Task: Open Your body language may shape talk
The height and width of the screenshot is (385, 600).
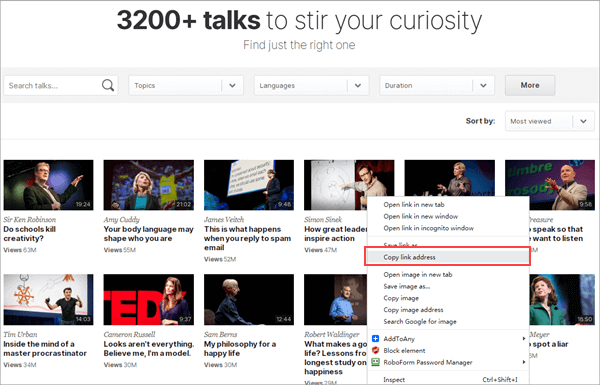Action: (148, 233)
